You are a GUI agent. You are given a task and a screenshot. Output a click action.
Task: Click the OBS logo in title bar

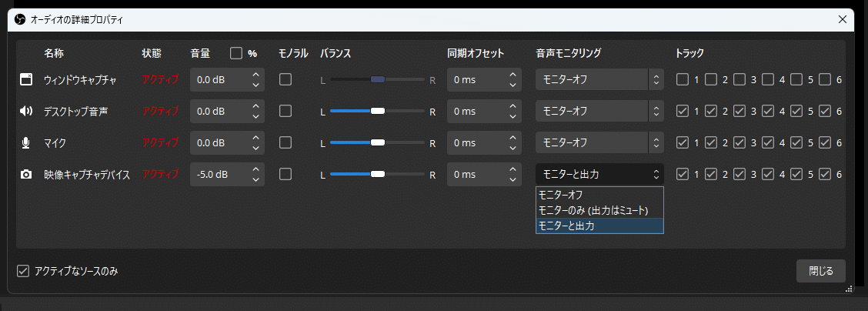20,20
